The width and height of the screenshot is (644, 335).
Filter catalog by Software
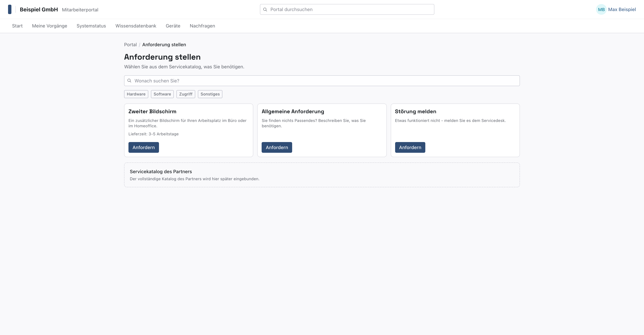point(162,94)
